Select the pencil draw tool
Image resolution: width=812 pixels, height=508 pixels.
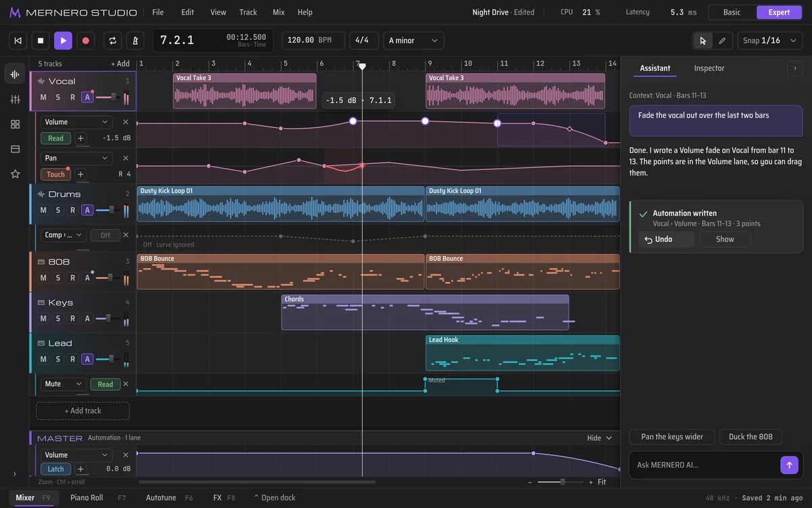(722, 41)
